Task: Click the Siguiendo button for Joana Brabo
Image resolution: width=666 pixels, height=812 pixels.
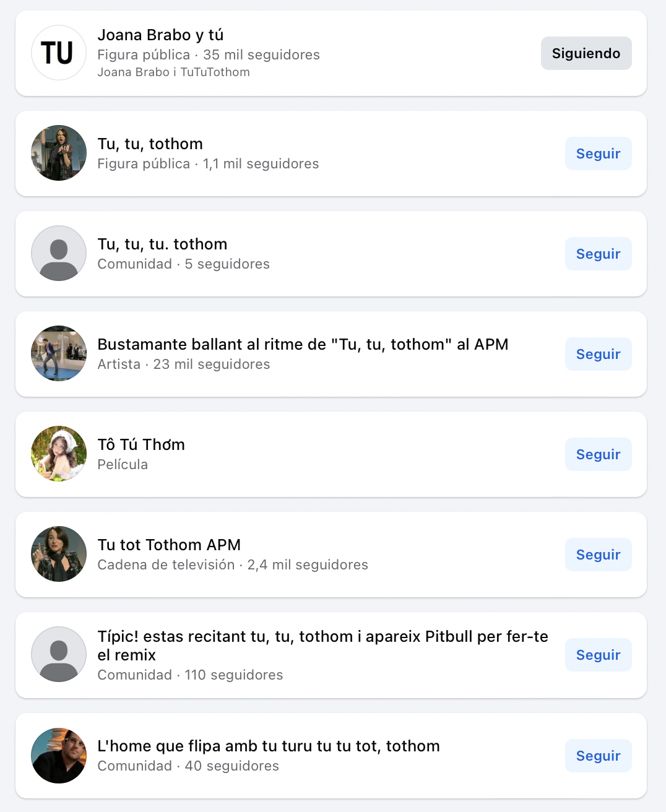Action: pos(586,53)
